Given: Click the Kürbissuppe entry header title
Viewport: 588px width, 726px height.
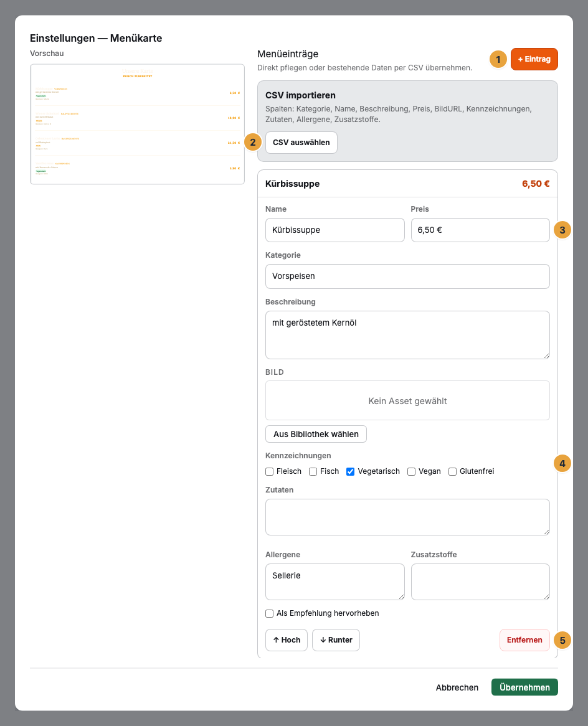Looking at the screenshot, I should coord(292,184).
